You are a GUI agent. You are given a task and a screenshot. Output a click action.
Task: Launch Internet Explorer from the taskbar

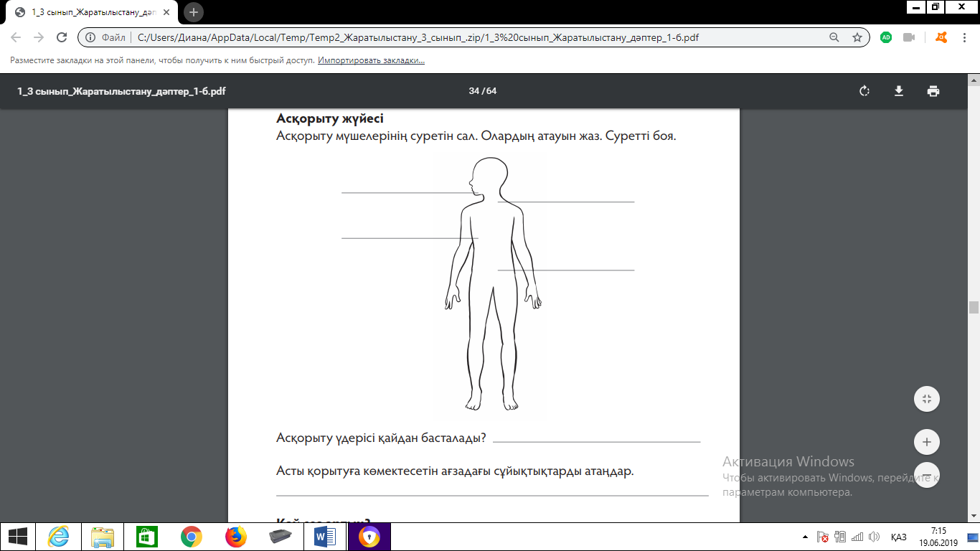(58, 537)
